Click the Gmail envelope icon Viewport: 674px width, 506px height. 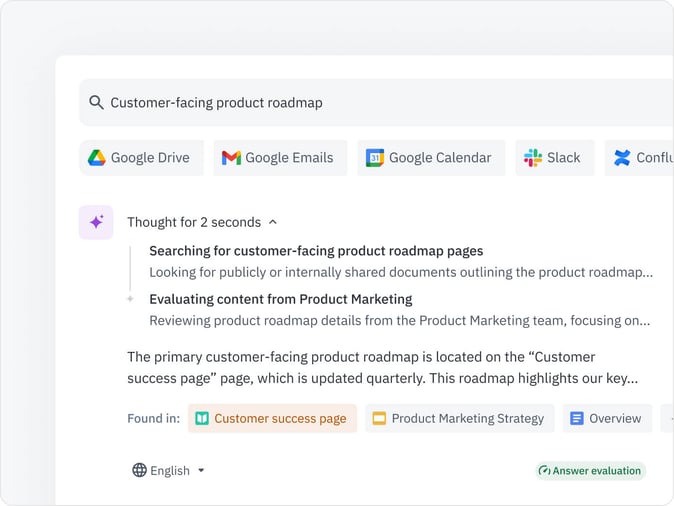[x=231, y=158]
